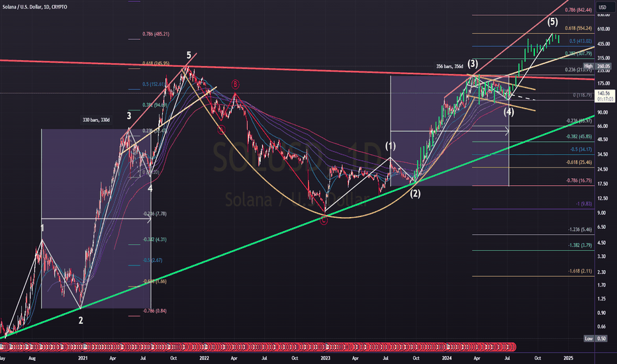617x364 pixels.
Task: Select the wave (5) label
Action: [x=553, y=22]
